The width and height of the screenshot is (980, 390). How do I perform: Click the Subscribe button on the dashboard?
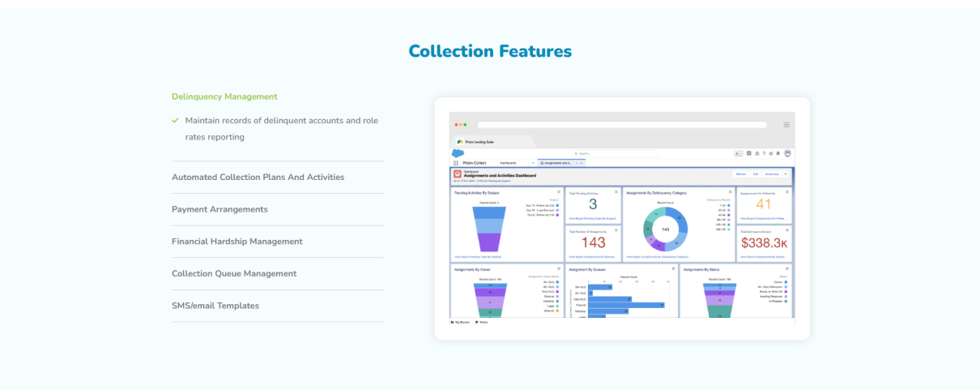click(x=772, y=174)
